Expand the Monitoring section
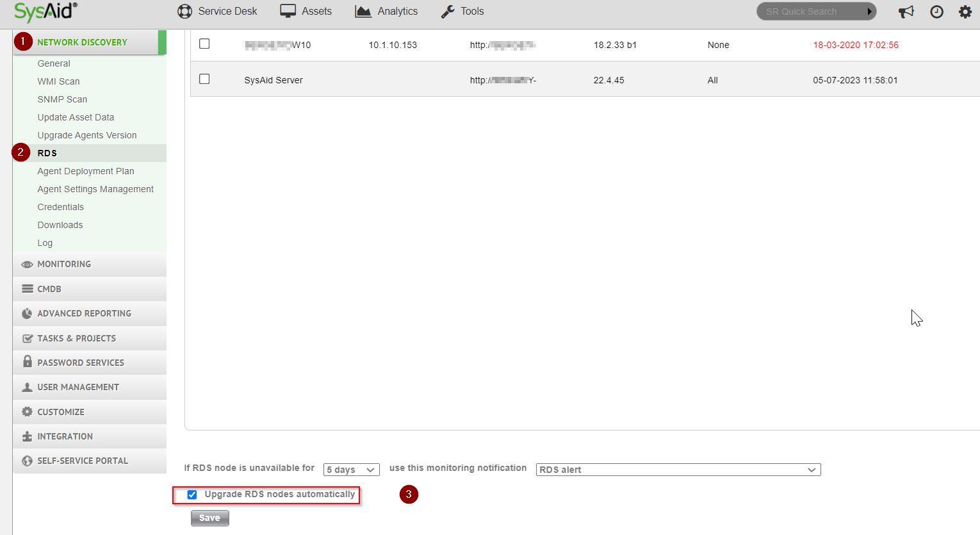 pos(90,265)
